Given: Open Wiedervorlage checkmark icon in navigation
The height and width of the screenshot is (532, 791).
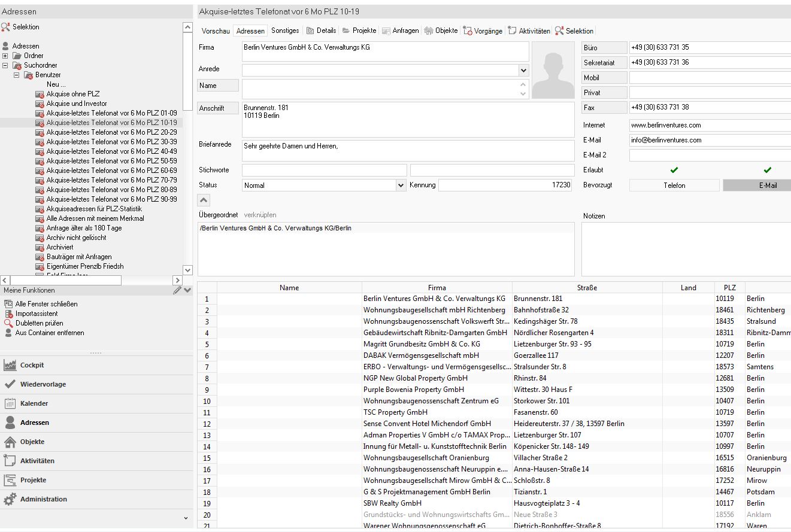Looking at the screenshot, I should pos(10,384).
